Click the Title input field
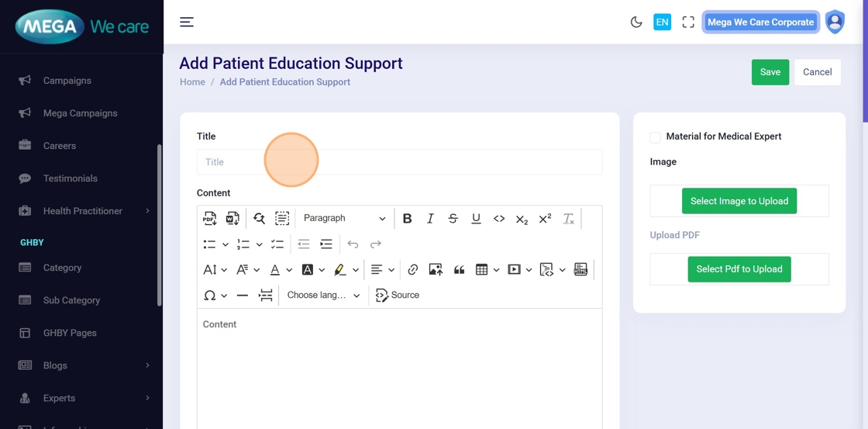The width and height of the screenshot is (868, 429). coord(399,162)
